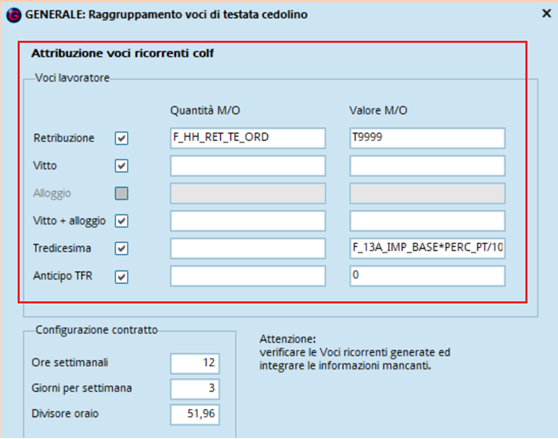Select Vitto + alloggio value field
This screenshot has height=439, width=558.
click(x=427, y=221)
